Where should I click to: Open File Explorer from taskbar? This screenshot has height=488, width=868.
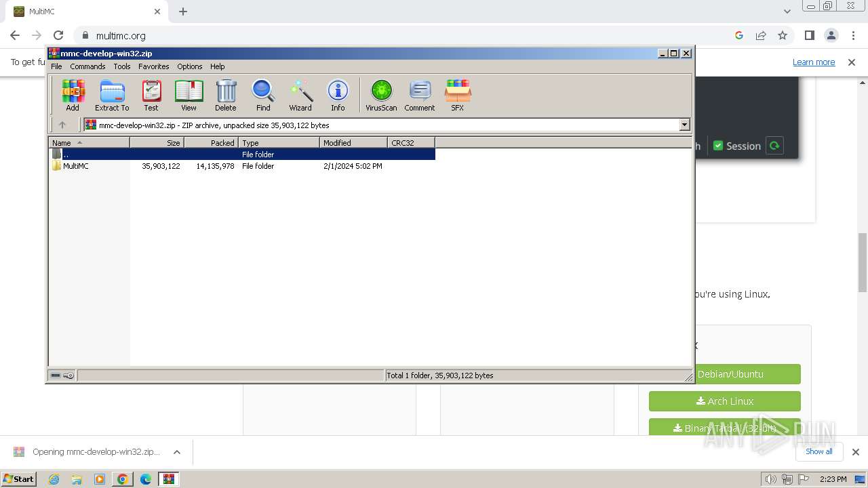(x=77, y=479)
